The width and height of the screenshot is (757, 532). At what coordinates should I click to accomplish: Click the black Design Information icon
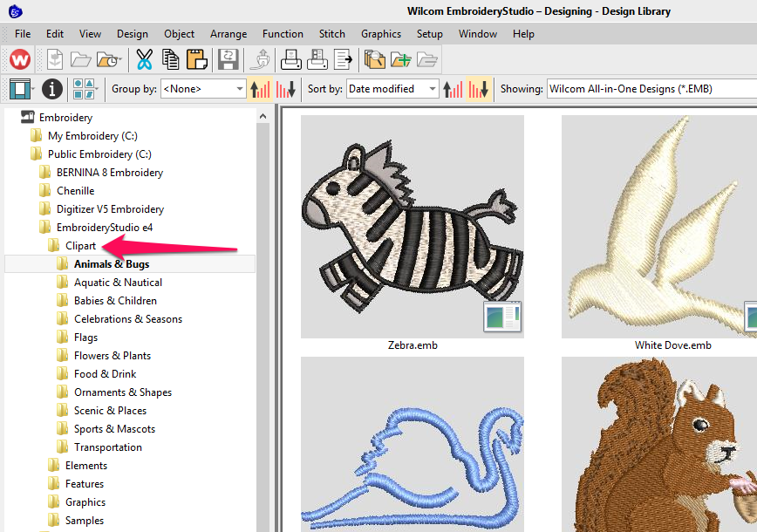point(52,89)
